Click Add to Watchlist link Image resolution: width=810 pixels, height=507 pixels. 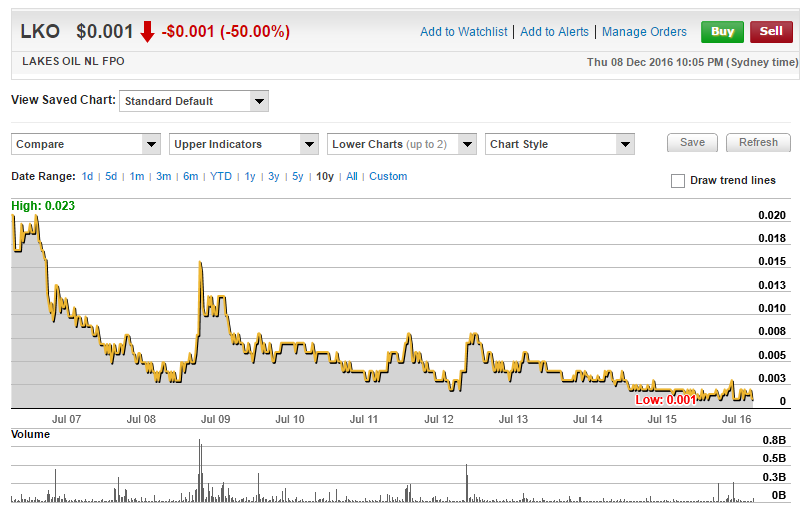(464, 32)
